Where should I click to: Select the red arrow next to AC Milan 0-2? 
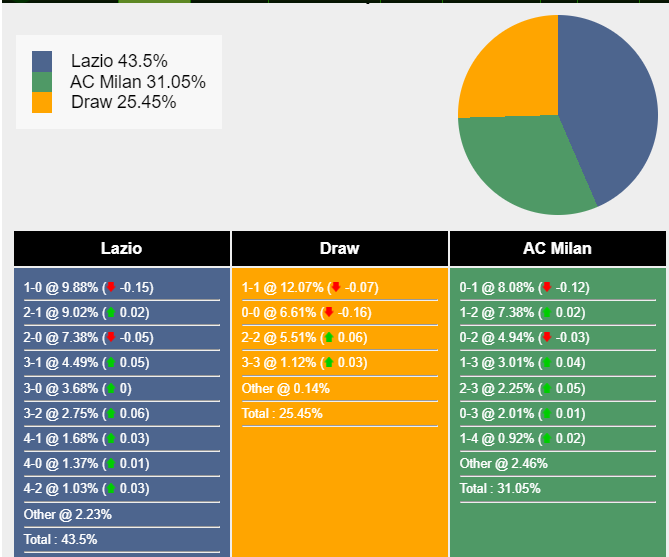[x=546, y=338]
